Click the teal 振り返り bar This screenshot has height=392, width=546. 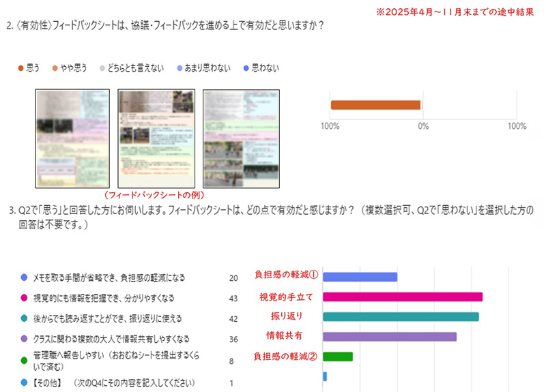coord(400,316)
